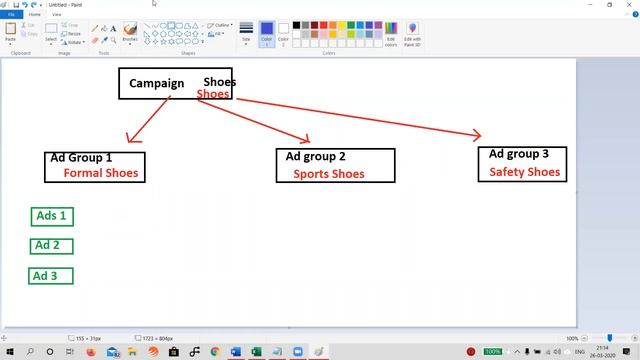Screen dimensions: 640x360
Task: Click the Brushes tool icon
Action: [x=130, y=29]
